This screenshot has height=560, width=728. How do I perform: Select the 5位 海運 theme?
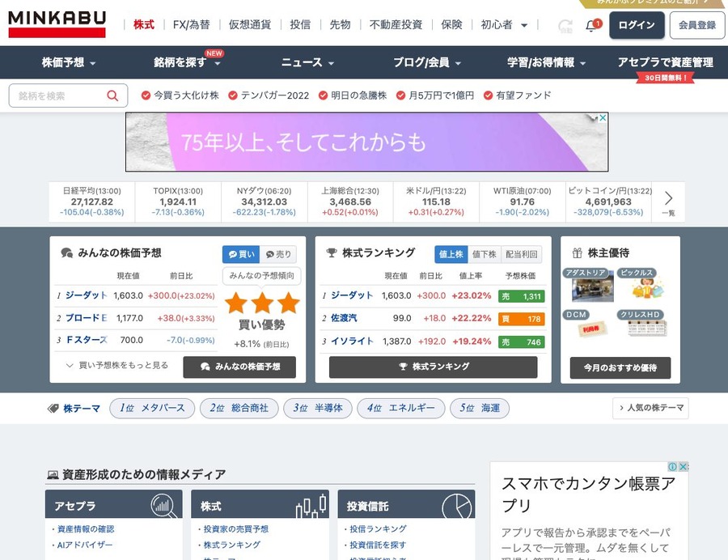(480, 408)
